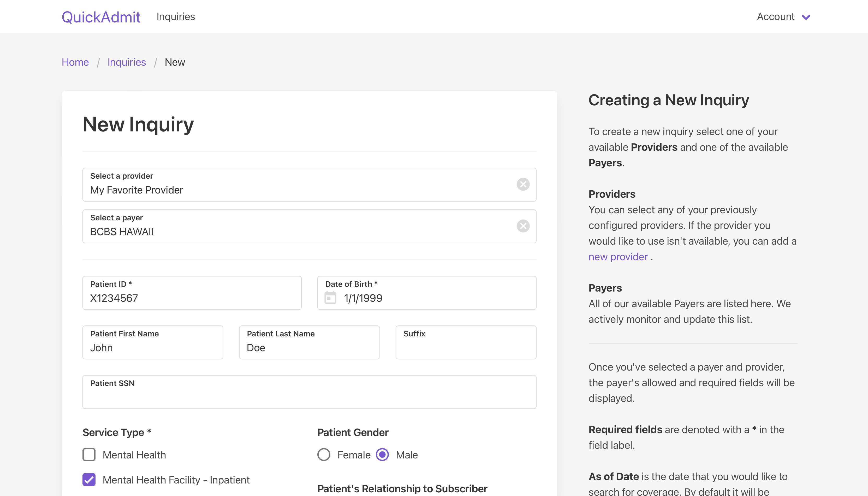Image resolution: width=868 pixels, height=496 pixels.
Task: Click the QuickAdmit logo
Action: click(100, 17)
